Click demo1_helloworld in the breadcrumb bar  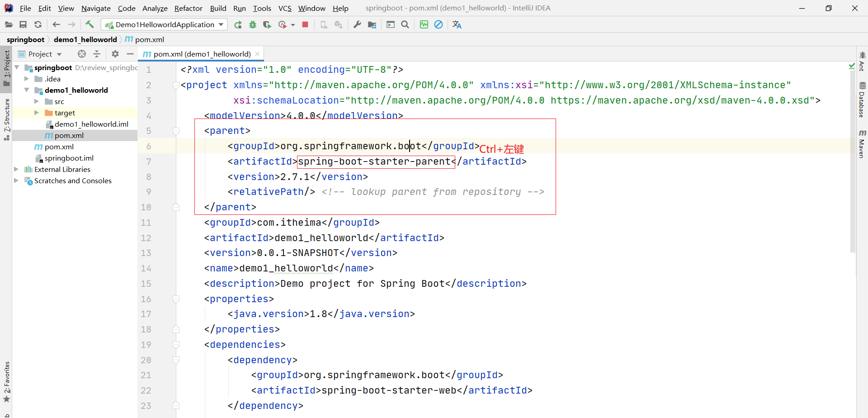click(85, 39)
